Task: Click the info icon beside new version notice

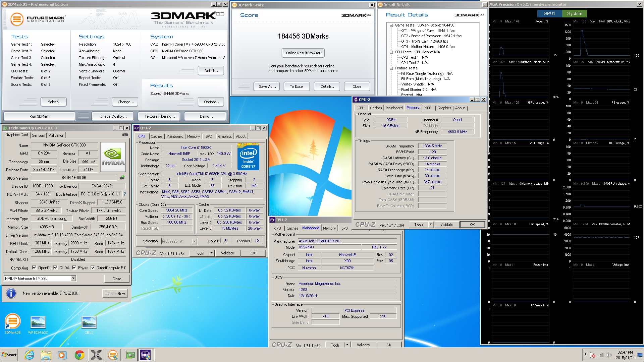Action: pos(11,293)
